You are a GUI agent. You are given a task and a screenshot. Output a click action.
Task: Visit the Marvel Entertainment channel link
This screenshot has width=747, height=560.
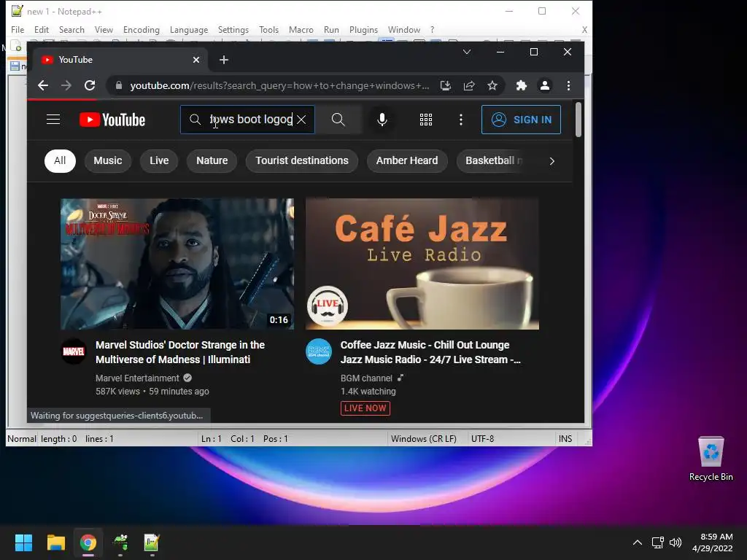tap(137, 378)
